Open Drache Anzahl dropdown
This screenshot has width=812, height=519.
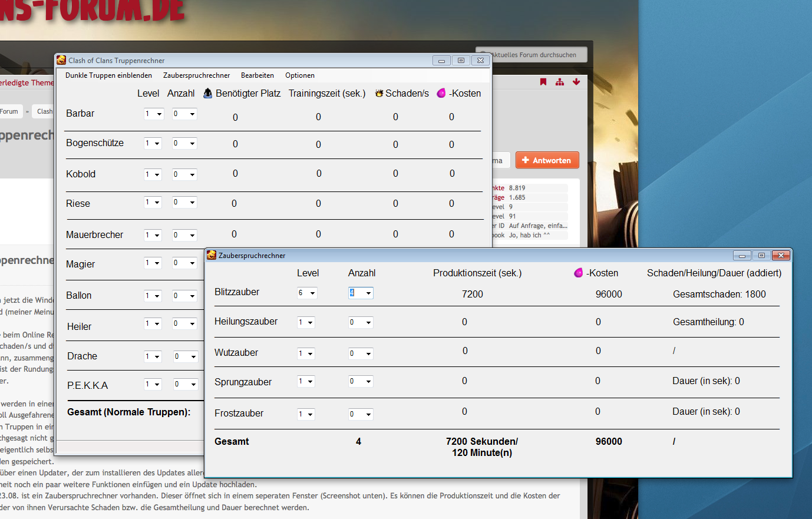185,356
